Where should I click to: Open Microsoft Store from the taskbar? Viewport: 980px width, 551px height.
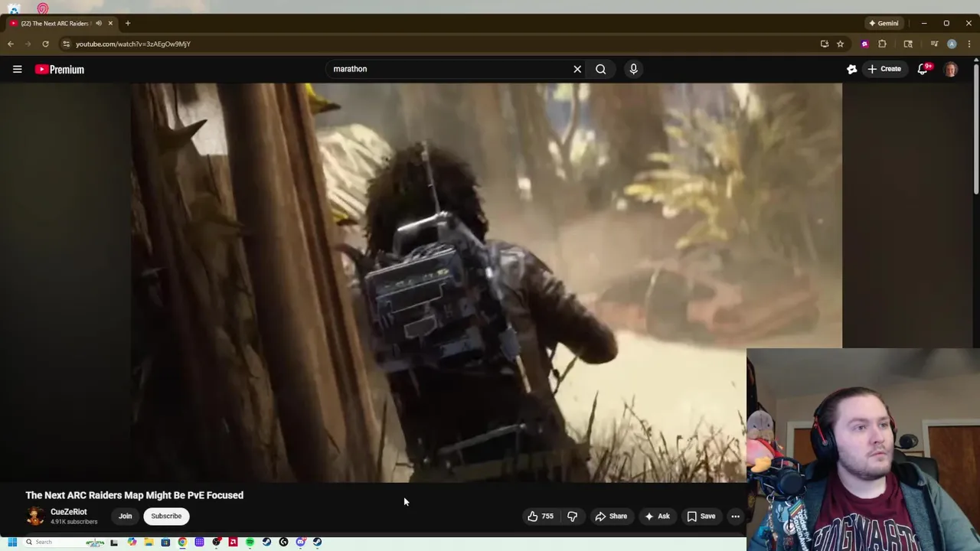[x=165, y=542]
